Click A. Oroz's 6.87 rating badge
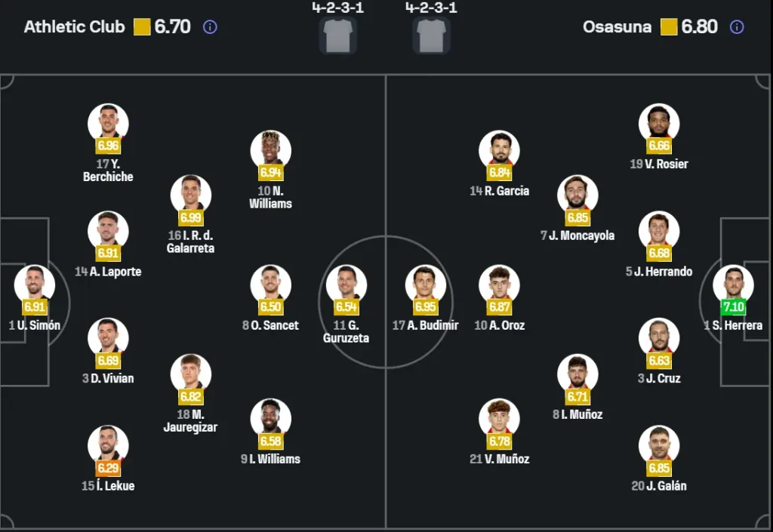The height and width of the screenshot is (532, 773). [499, 307]
